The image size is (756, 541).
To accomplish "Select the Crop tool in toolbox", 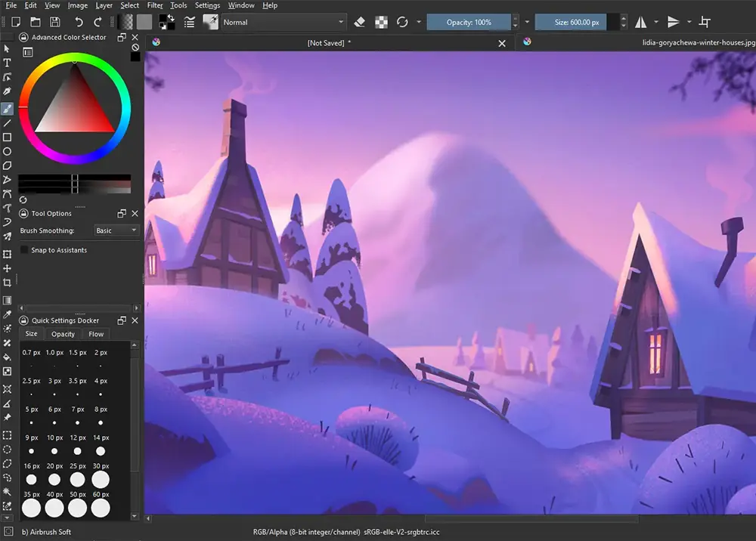I will pos(7,283).
